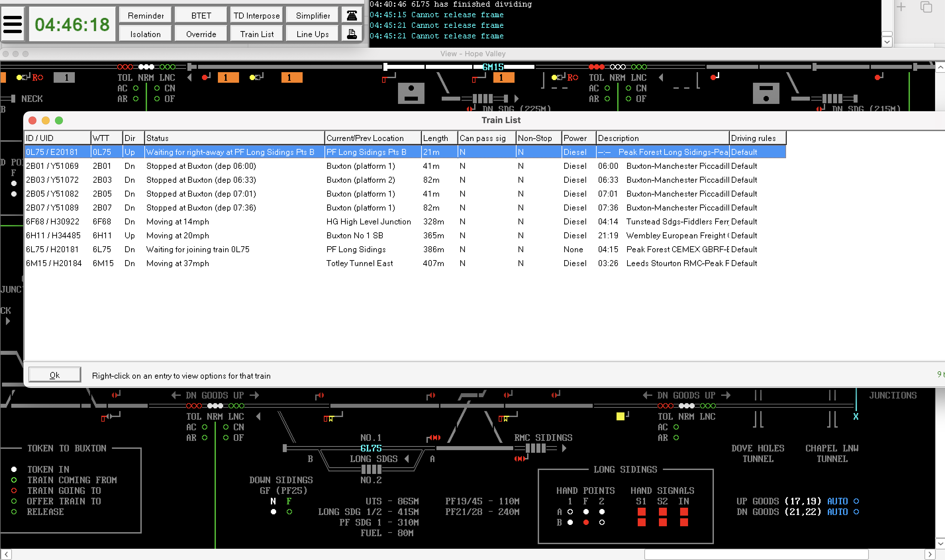Screen dimensions: 945x560
Task: Toggle the TRAIN COMING FROM indicator
Action: tap(14, 480)
